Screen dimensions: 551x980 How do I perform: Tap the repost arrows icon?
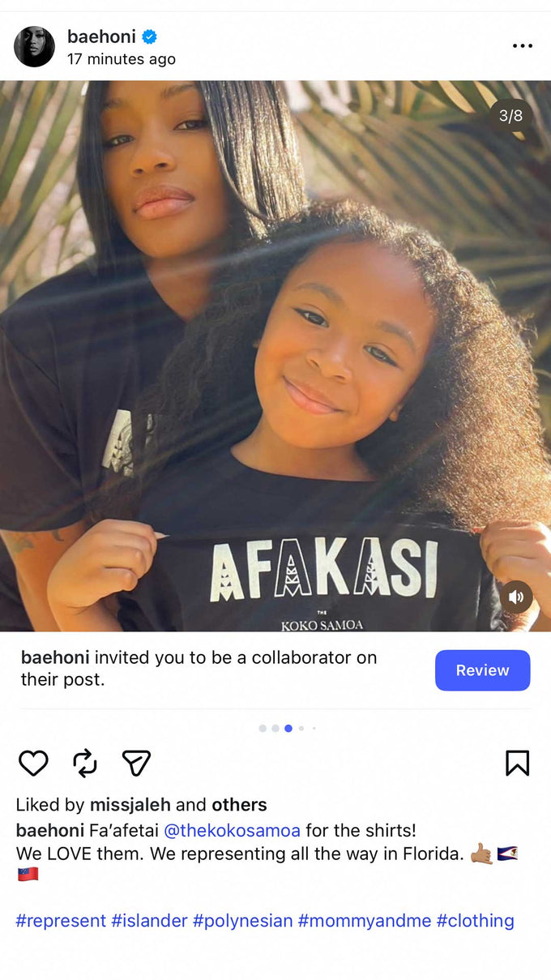pos(85,763)
